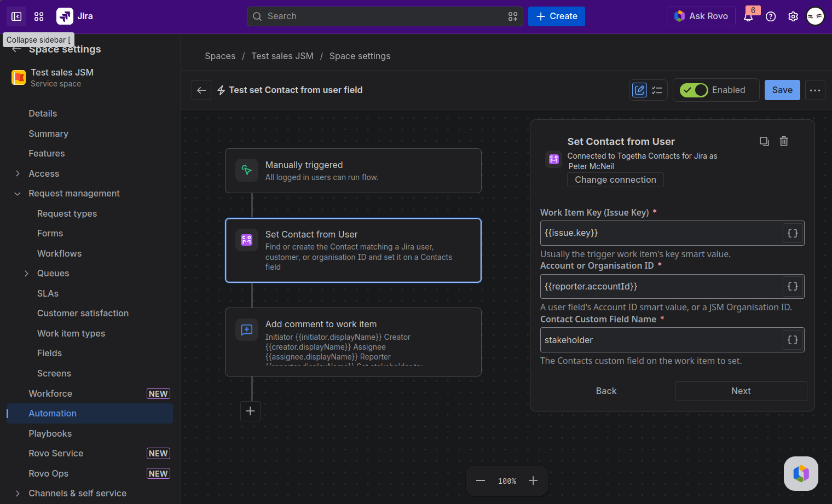Click Next in the component panel
832x504 pixels.
point(741,391)
